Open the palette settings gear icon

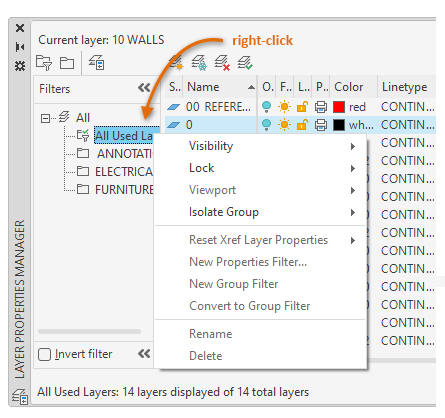tap(20, 66)
